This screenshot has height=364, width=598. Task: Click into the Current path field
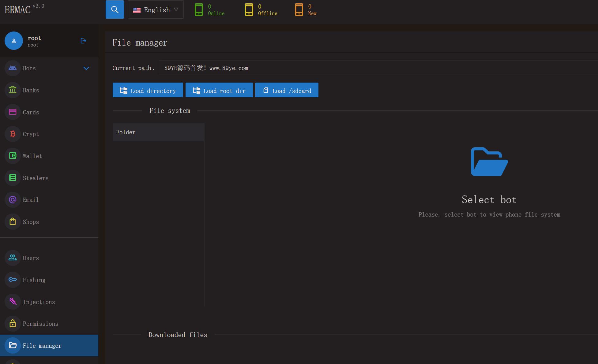point(378,68)
